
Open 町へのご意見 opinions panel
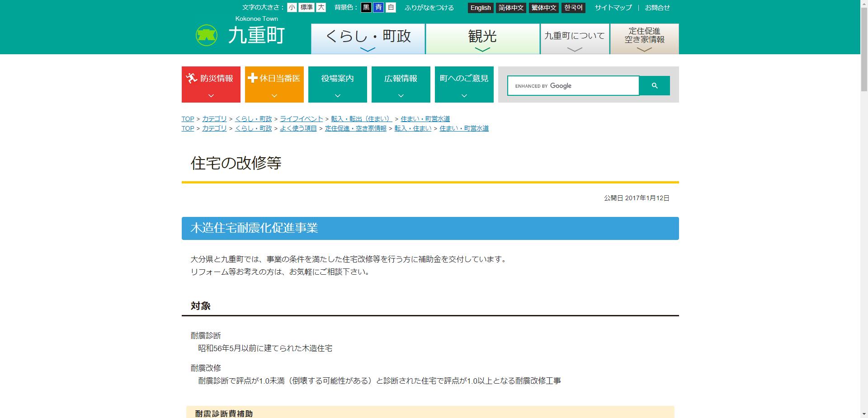point(464,85)
